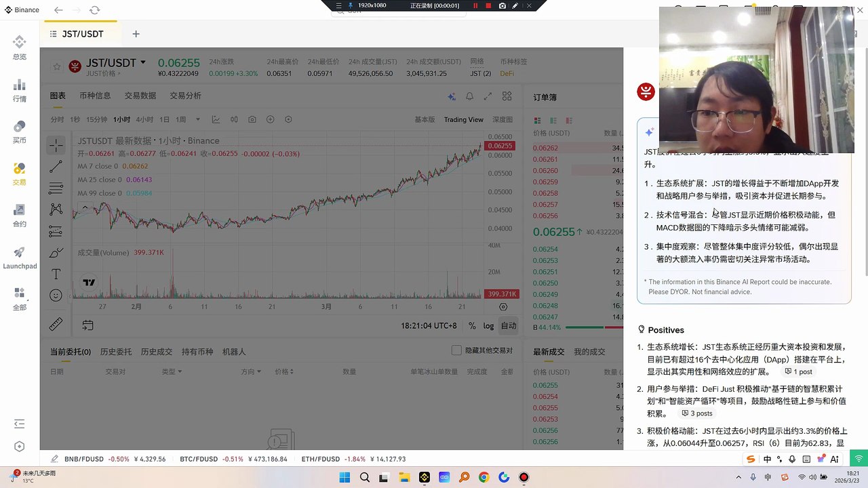Open the 买币 buy crypto sidebar item
Image resolution: width=868 pixels, height=488 pixels.
pos(19,131)
